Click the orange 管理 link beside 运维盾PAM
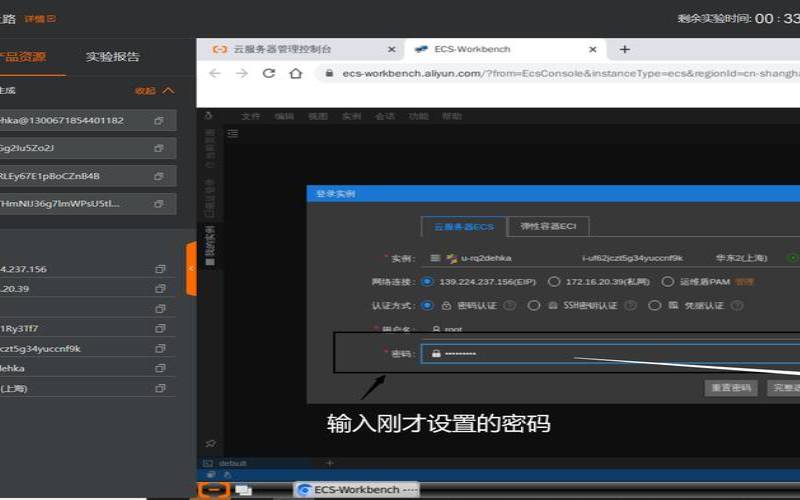Screen dimensions: 800x500 [x=744, y=282]
